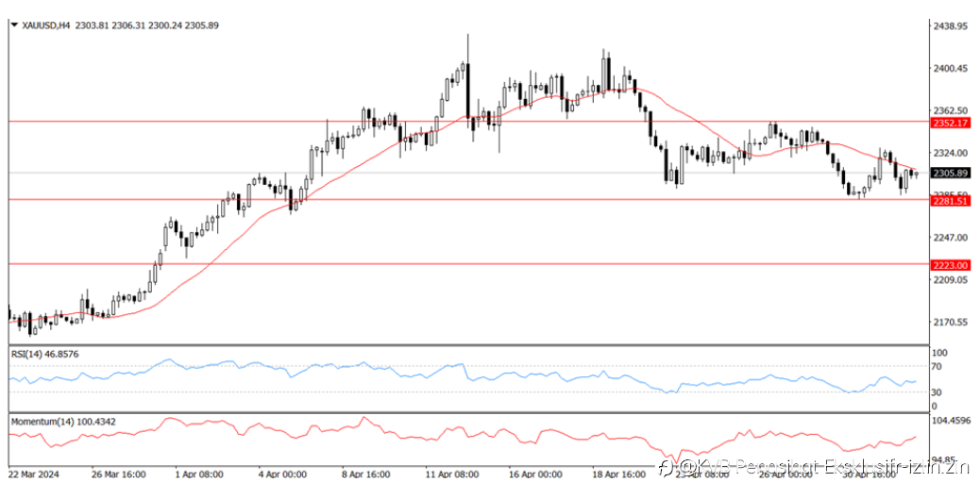This screenshot has height=499, width=980.
Task: Click the current price tag 2305.89
Action: [951, 173]
